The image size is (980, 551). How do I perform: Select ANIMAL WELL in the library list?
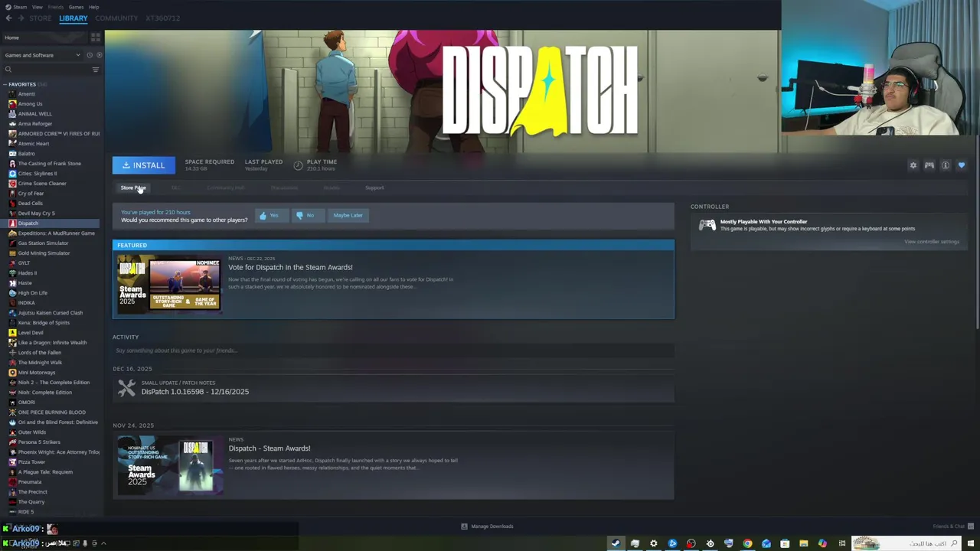34,114
